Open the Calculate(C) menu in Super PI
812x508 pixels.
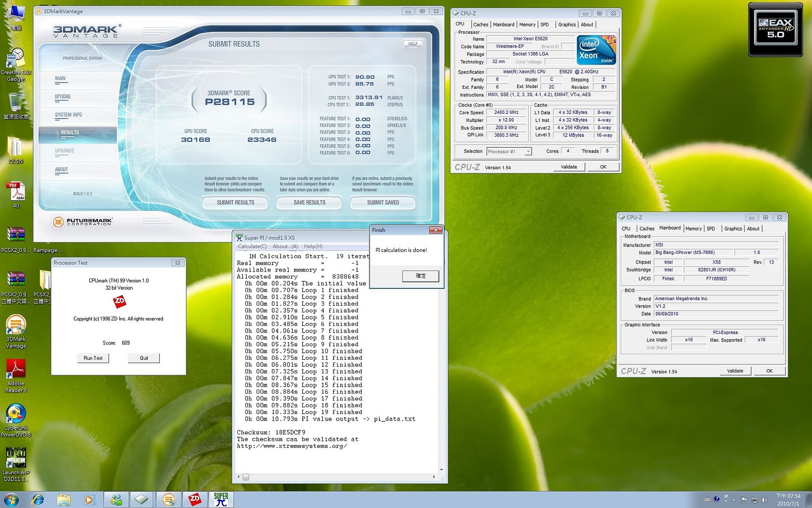[252, 246]
